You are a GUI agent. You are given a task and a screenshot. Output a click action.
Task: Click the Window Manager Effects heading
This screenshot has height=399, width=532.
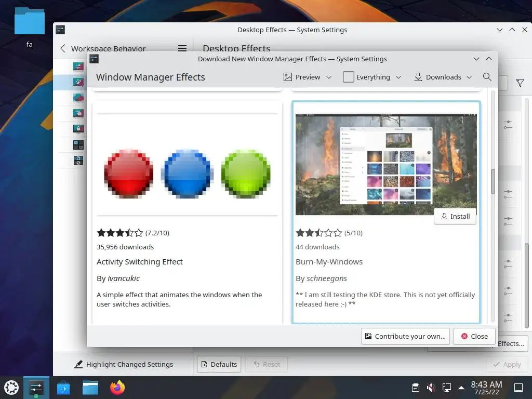point(150,77)
